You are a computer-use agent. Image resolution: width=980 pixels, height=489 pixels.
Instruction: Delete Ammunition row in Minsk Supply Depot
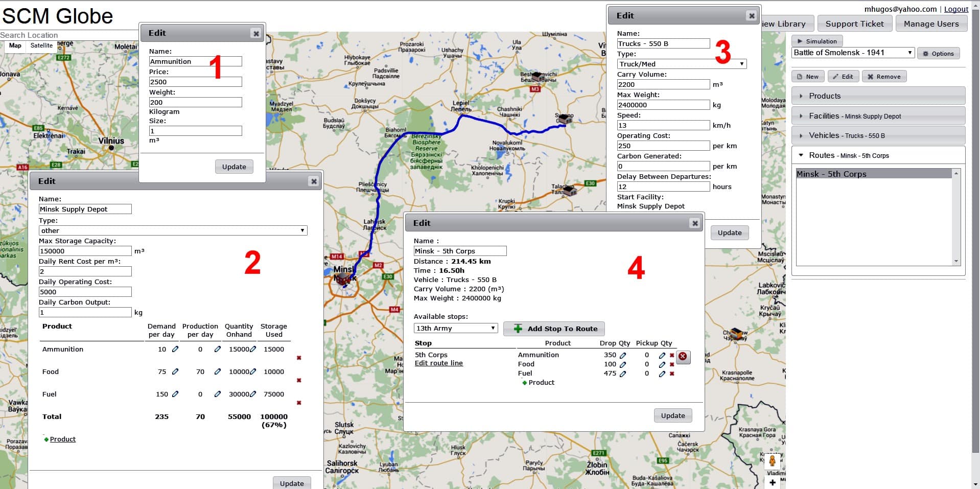point(299,358)
